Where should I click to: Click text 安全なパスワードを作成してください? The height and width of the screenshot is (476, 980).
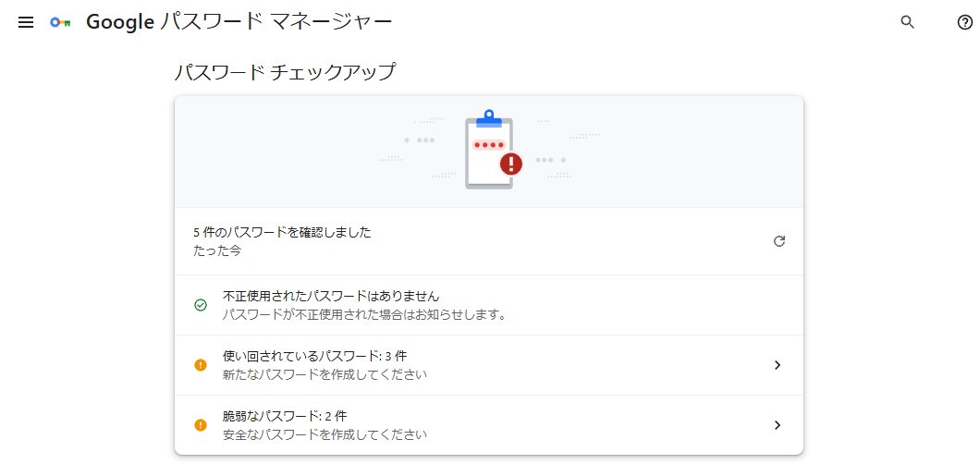(325, 434)
